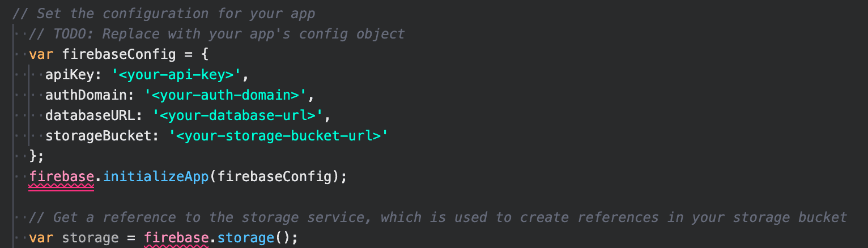Click the var keyword before firebaseConfig
This screenshot has width=868, height=248.
click(41, 54)
